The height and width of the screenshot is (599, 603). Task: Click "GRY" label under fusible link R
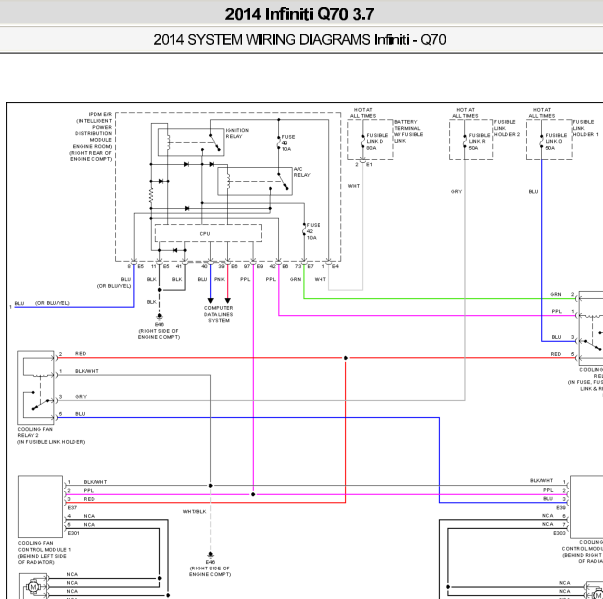point(456,191)
